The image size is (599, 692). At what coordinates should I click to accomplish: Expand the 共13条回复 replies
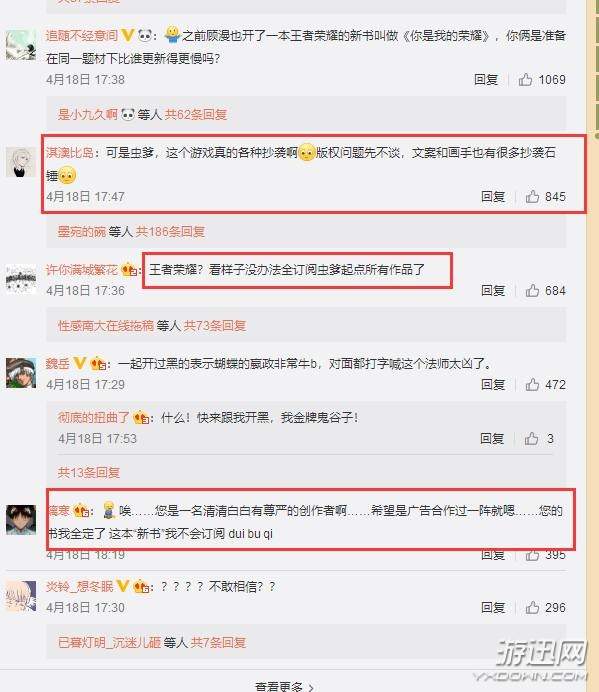89,473
